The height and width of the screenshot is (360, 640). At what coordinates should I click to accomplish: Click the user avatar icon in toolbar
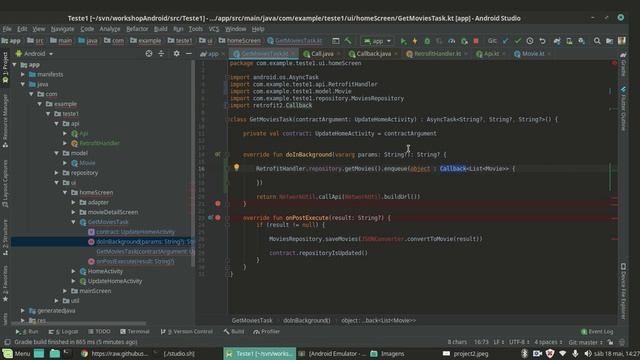(622, 41)
